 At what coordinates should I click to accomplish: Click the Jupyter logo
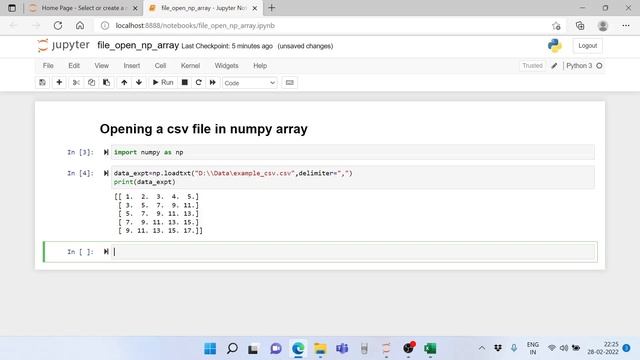pyautogui.click(x=63, y=45)
